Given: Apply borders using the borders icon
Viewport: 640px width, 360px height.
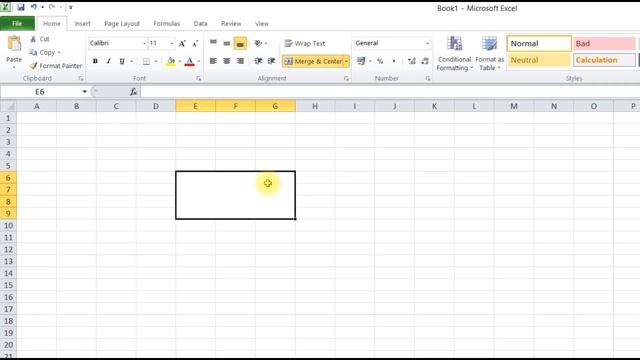Looking at the screenshot, I should (x=147, y=61).
